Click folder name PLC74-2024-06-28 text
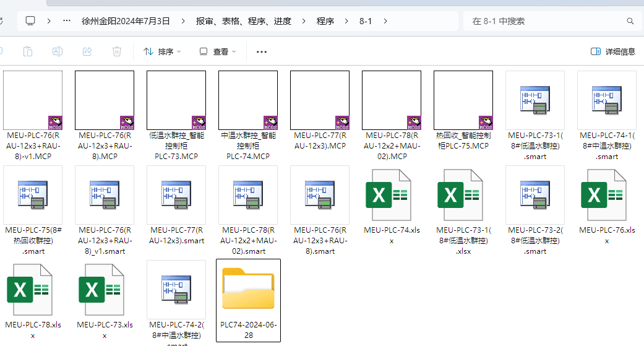 point(249,330)
